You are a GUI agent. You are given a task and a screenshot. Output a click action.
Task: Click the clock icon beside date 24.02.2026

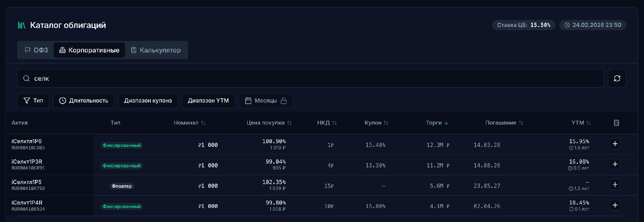tap(567, 25)
